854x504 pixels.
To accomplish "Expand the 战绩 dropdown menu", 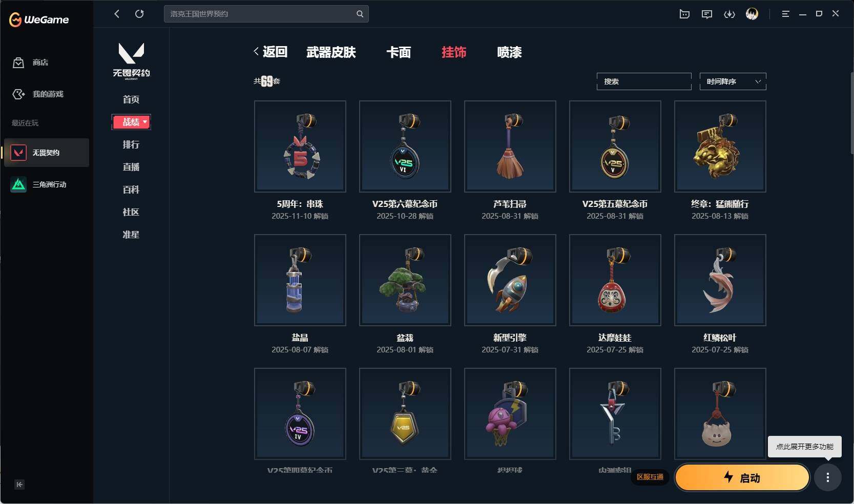I will coord(131,122).
